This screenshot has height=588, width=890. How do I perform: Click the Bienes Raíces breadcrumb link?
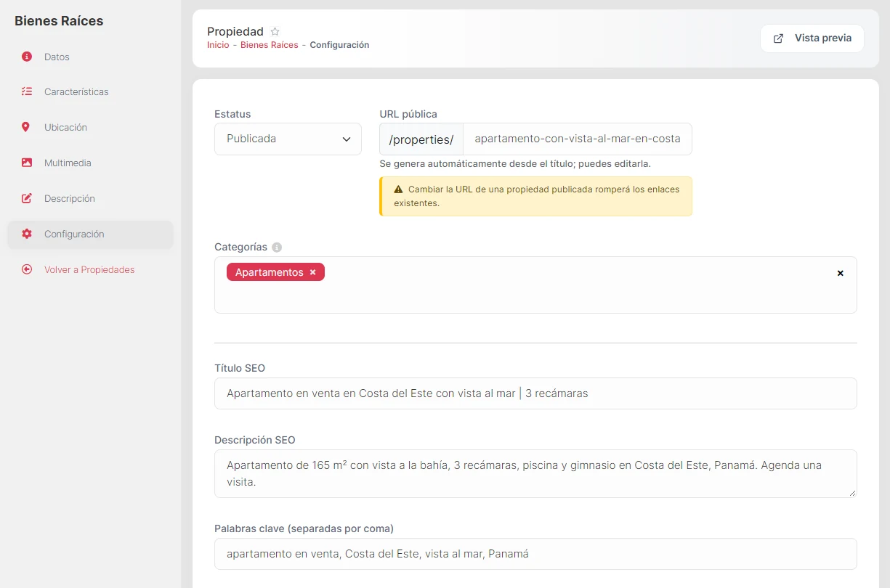(x=270, y=45)
